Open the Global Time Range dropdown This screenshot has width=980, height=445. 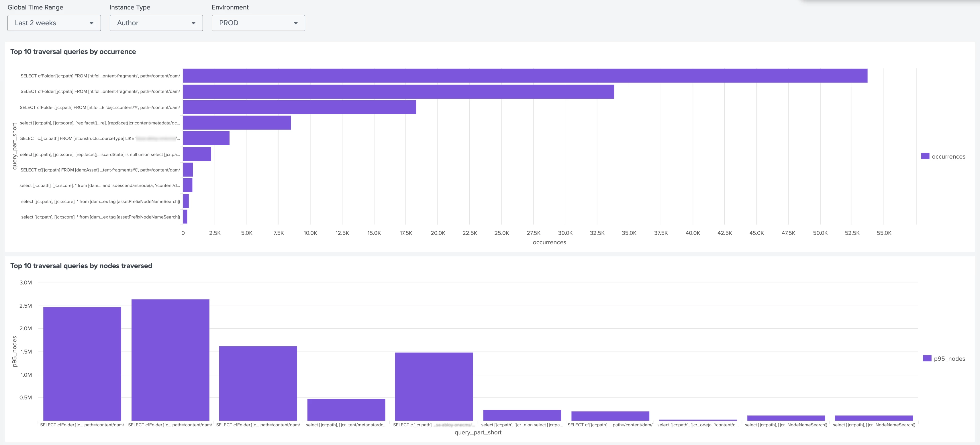[54, 23]
